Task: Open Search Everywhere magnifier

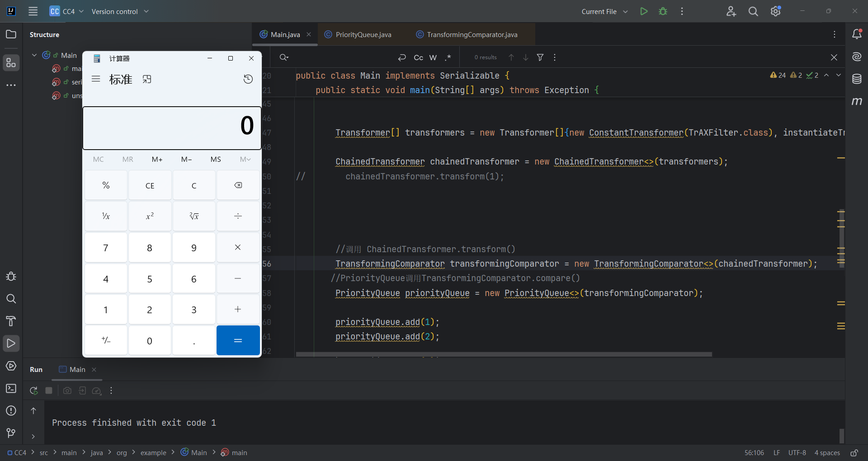Action: (753, 11)
